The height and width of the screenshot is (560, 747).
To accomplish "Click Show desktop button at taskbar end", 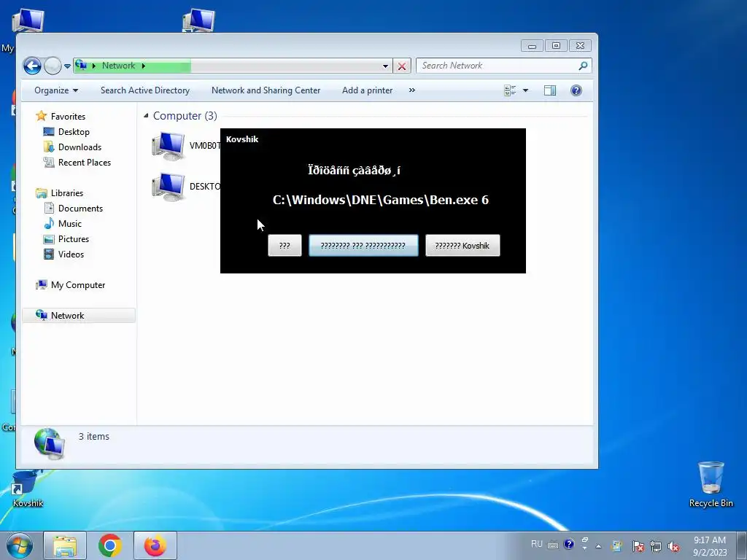I will [x=742, y=545].
